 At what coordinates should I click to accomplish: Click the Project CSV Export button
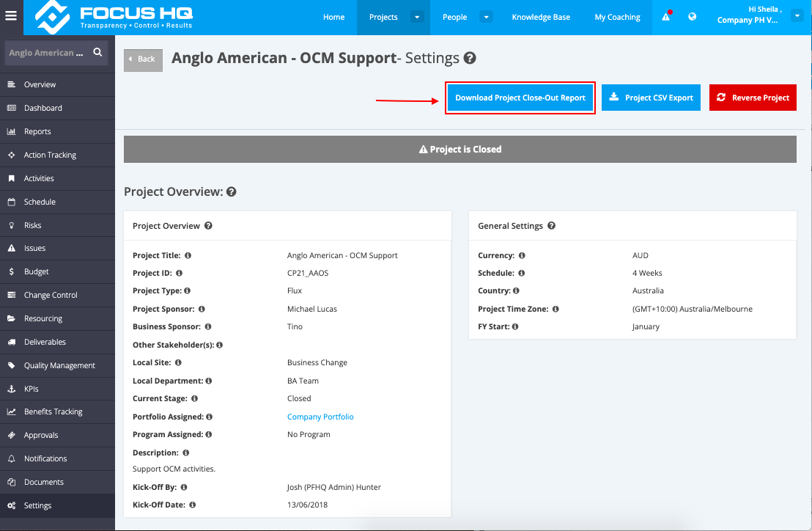click(x=651, y=98)
